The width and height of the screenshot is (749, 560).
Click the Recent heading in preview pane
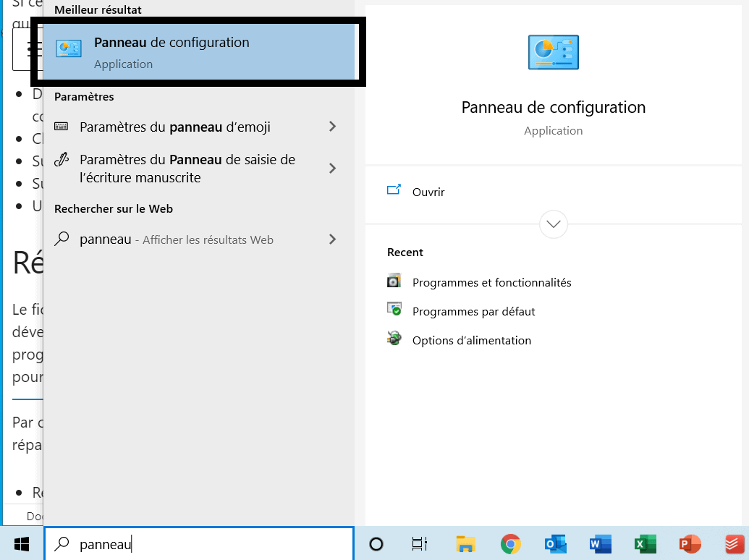point(405,252)
